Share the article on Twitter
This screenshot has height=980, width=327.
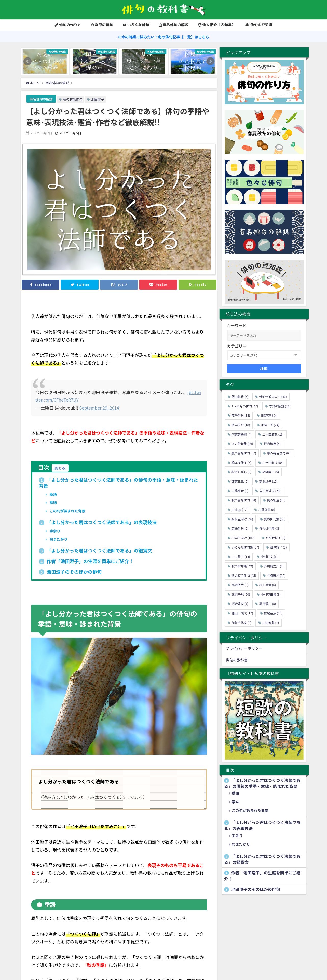[x=79, y=285]
